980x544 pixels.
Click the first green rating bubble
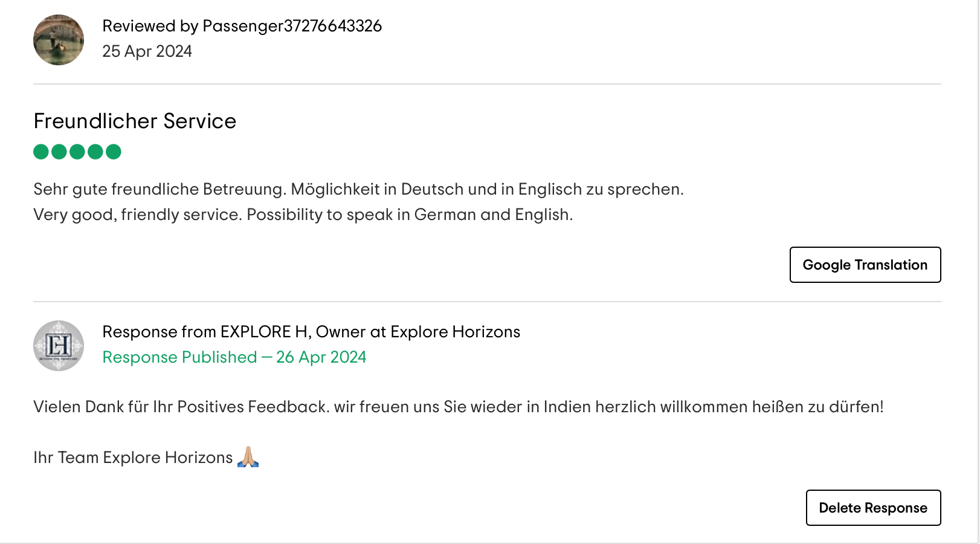[x=41, y=152]
